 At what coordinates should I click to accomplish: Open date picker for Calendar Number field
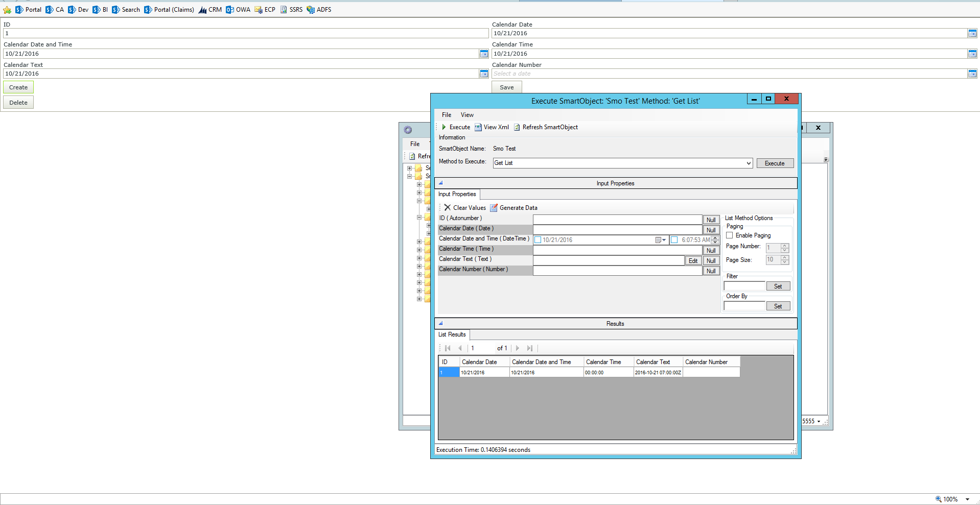pos(972,74)
